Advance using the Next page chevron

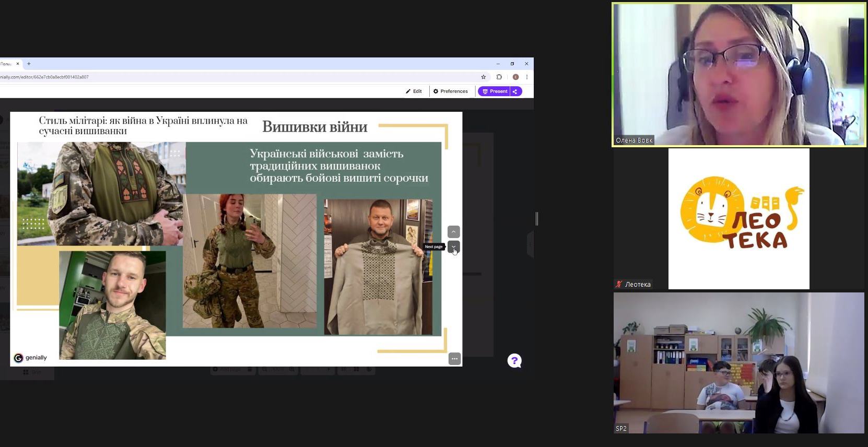(453, 246)
